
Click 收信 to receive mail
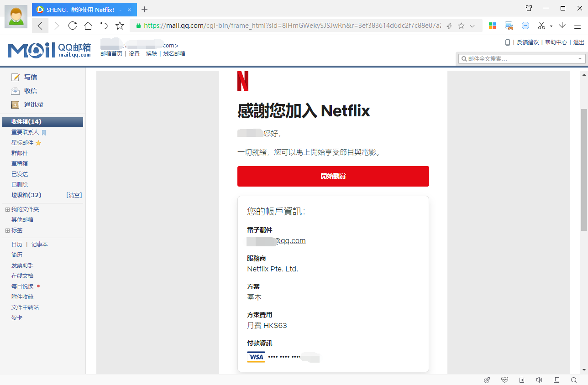tap(31, 91)
